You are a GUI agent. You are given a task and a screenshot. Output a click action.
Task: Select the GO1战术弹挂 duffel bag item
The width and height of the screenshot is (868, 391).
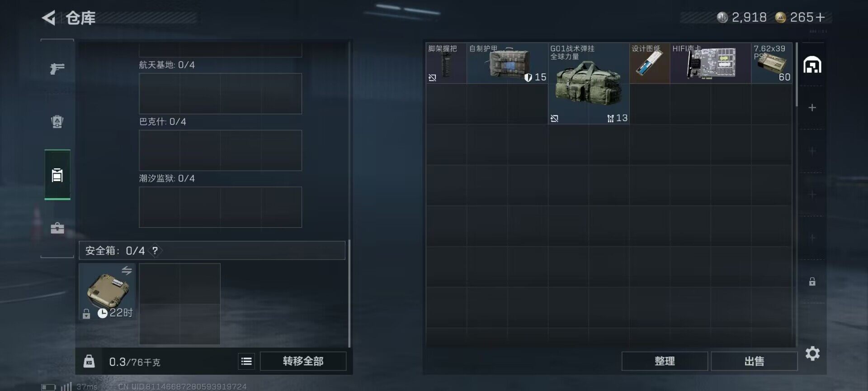tap(589, 83)
